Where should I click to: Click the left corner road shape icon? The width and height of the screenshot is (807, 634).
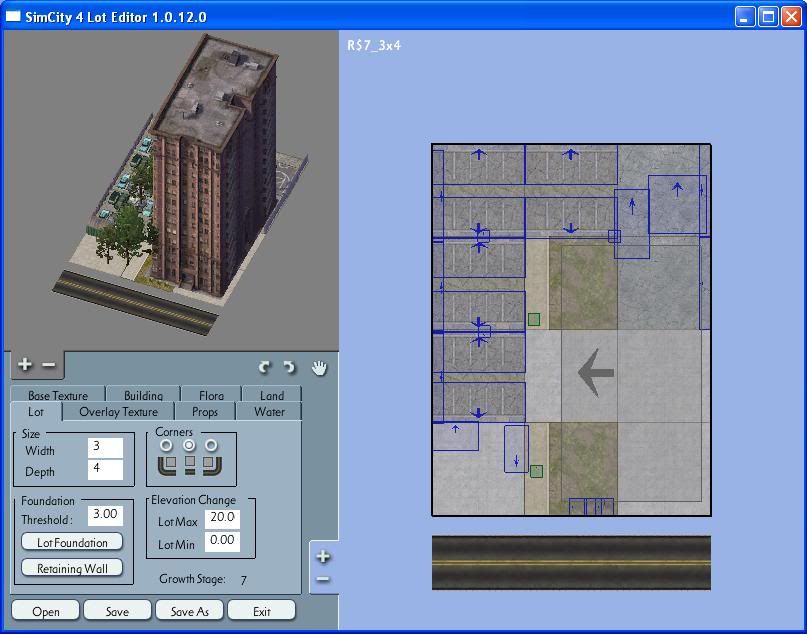click(167, 465)
